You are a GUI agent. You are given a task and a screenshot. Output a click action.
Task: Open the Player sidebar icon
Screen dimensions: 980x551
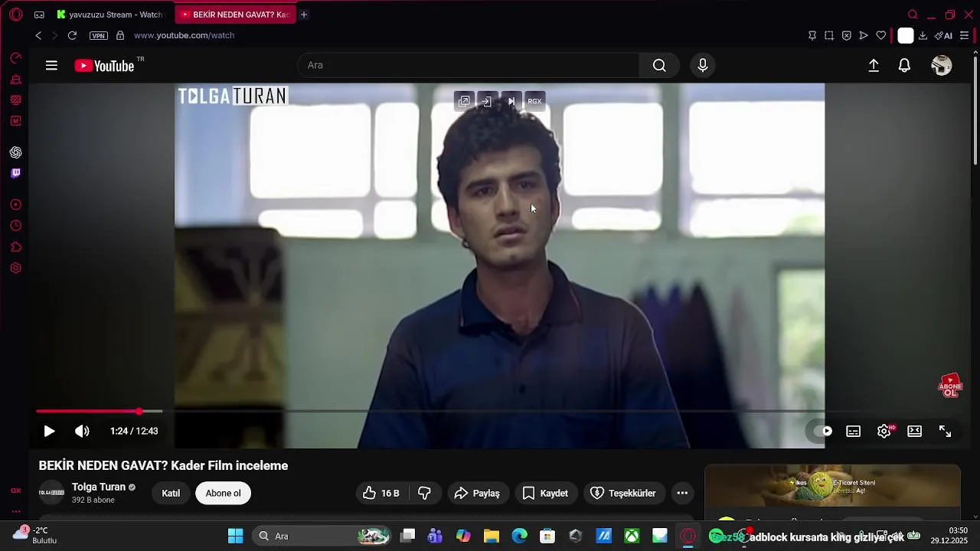[15, 205]
